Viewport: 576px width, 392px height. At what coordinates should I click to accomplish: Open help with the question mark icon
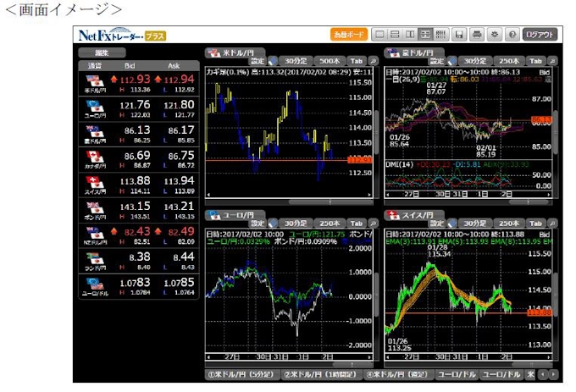point(512,35)
